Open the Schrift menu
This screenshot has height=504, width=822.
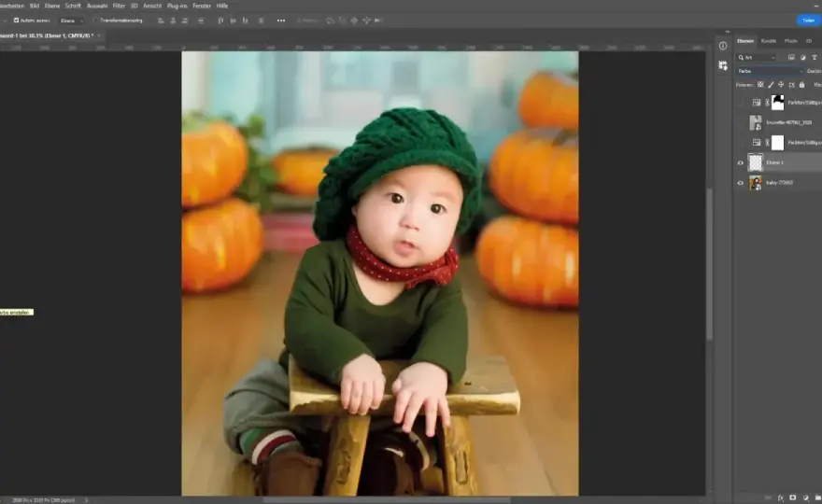73,6
